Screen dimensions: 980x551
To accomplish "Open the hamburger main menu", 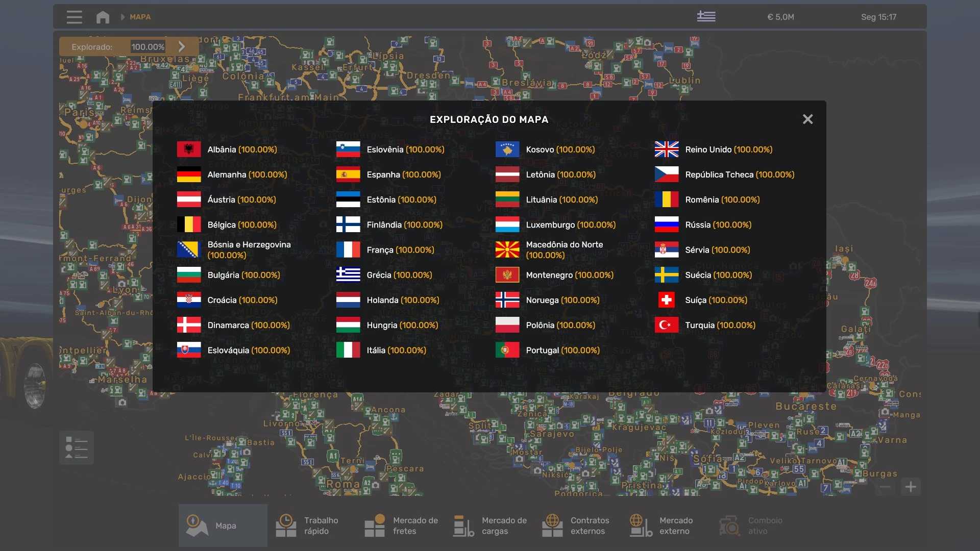I will point(74,17).
